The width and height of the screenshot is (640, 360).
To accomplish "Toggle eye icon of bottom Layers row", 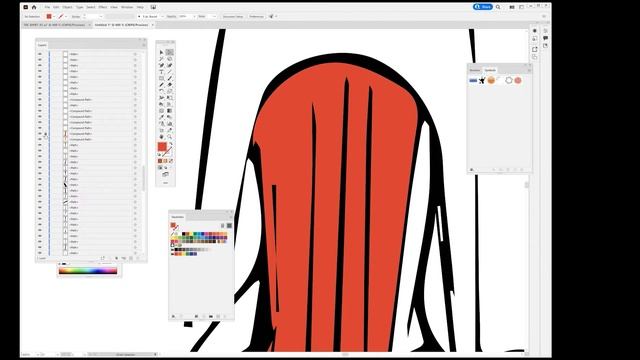I will [40, 253].
